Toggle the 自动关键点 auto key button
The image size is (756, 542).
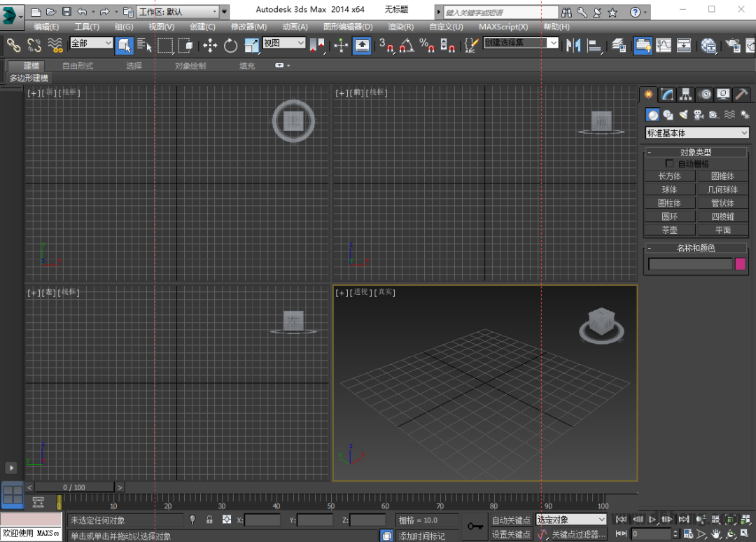tap(510, 520)
